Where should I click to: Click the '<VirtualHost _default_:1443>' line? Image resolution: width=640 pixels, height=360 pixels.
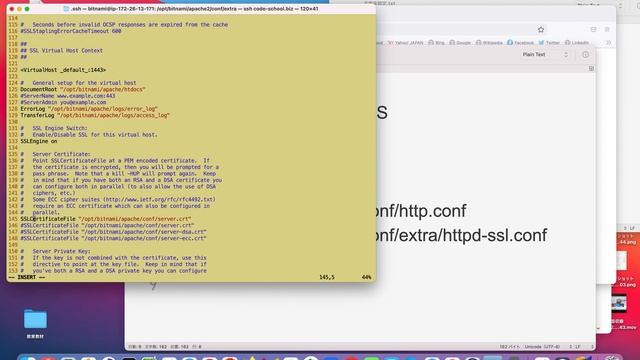coord(63,70)
